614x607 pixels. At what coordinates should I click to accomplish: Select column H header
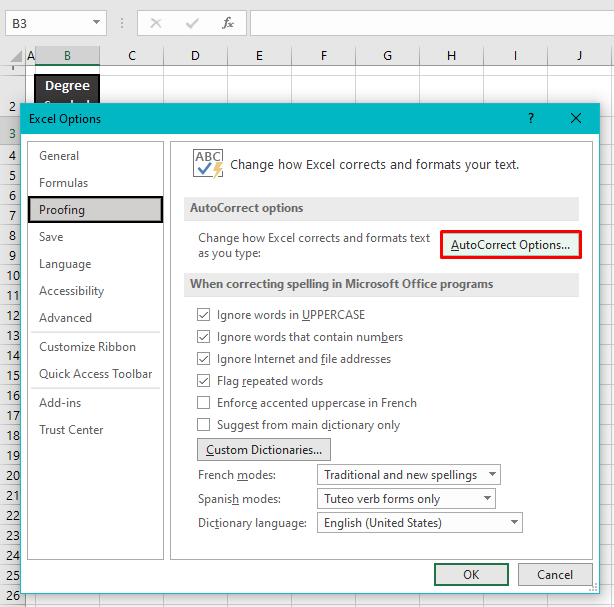451,56
